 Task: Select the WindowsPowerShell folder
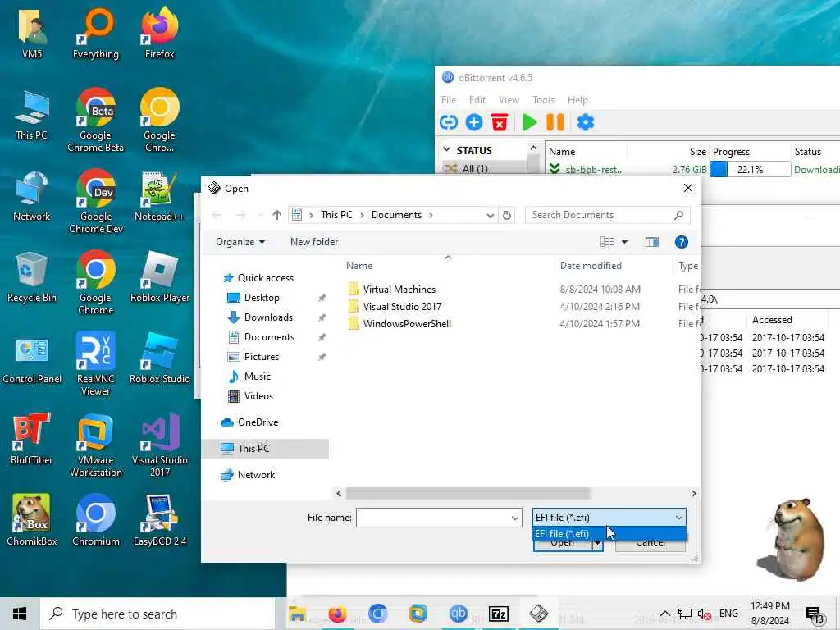[x=407, y=323]
